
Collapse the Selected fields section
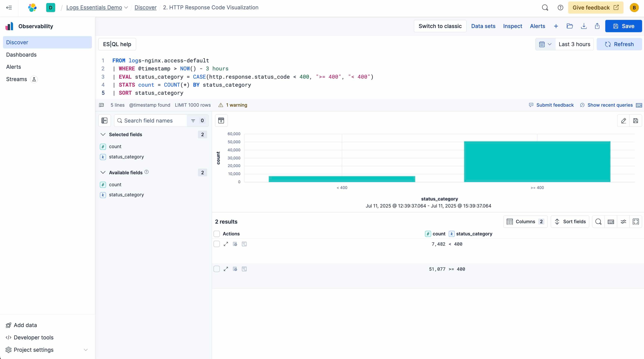[x=103, y=134]
